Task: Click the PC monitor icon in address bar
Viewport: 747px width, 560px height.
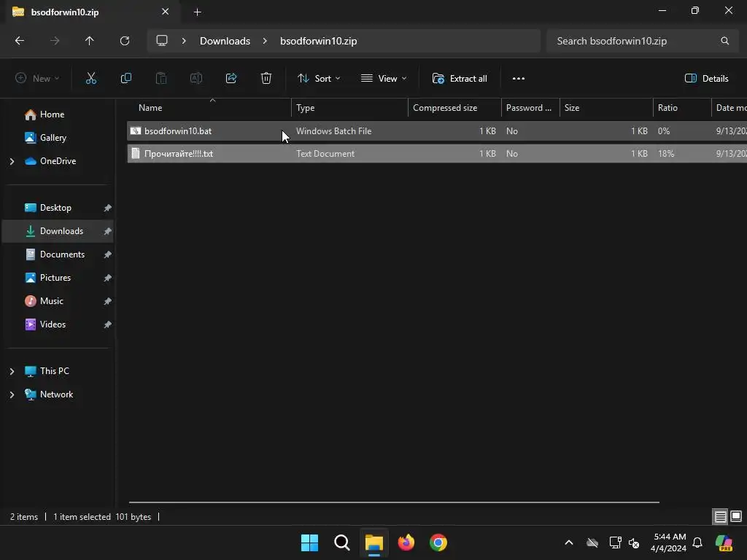Action: pyautogui.click(x=162, y=41)
